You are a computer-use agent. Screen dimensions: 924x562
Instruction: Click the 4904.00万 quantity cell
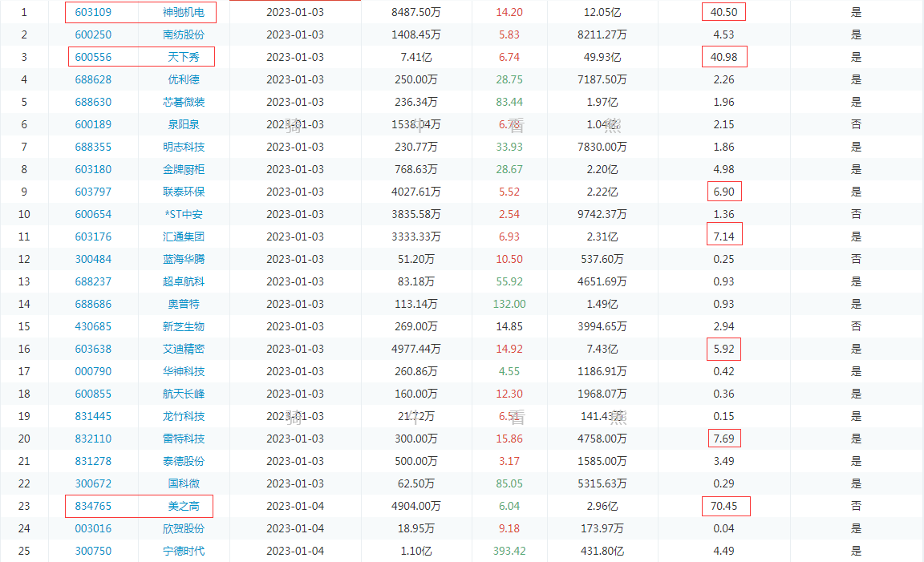(x=416, y=506)
